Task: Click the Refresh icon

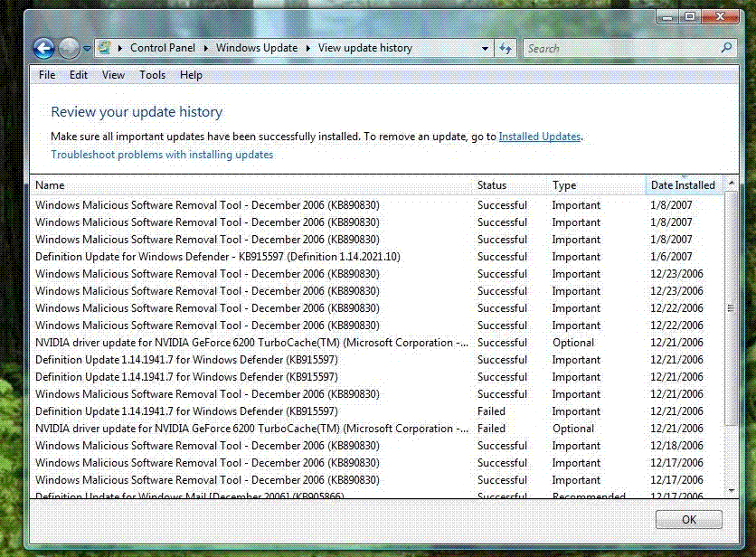Action: 506,48
